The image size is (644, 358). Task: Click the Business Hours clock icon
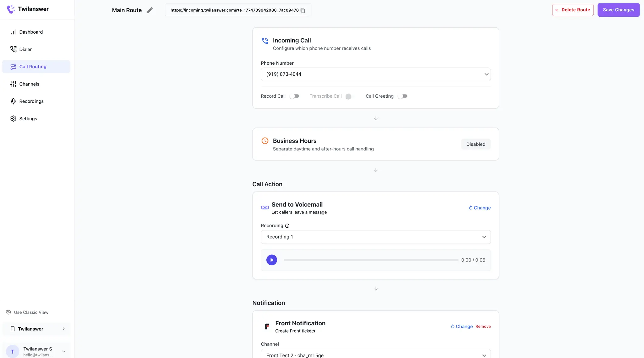coord(265,141)
